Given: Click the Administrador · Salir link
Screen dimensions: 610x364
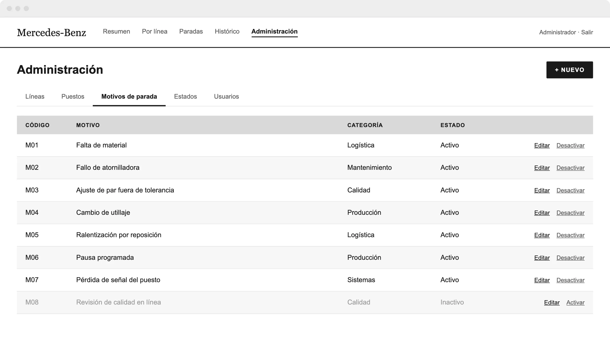Looking at the screenshot, I should [x=566, y=32].
